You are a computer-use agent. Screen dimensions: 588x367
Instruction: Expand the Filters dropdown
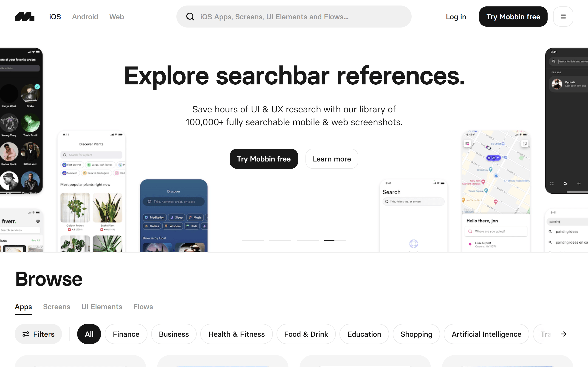(39, 334)
